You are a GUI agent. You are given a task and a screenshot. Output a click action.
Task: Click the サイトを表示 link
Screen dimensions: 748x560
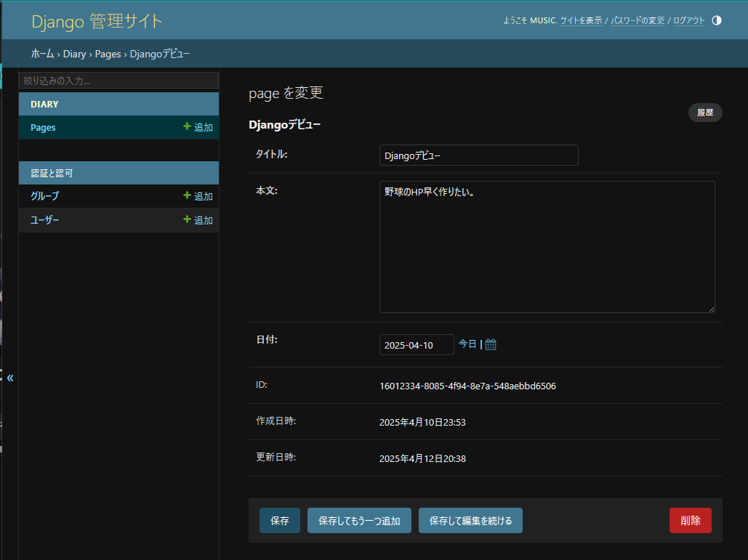point(581,20)
